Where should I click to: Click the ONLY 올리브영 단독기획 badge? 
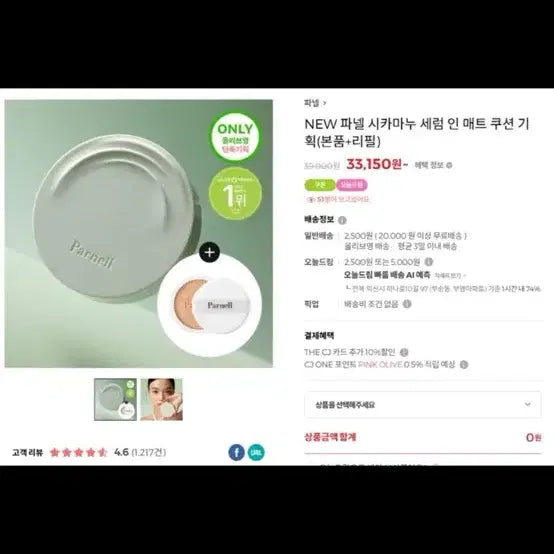235,137
